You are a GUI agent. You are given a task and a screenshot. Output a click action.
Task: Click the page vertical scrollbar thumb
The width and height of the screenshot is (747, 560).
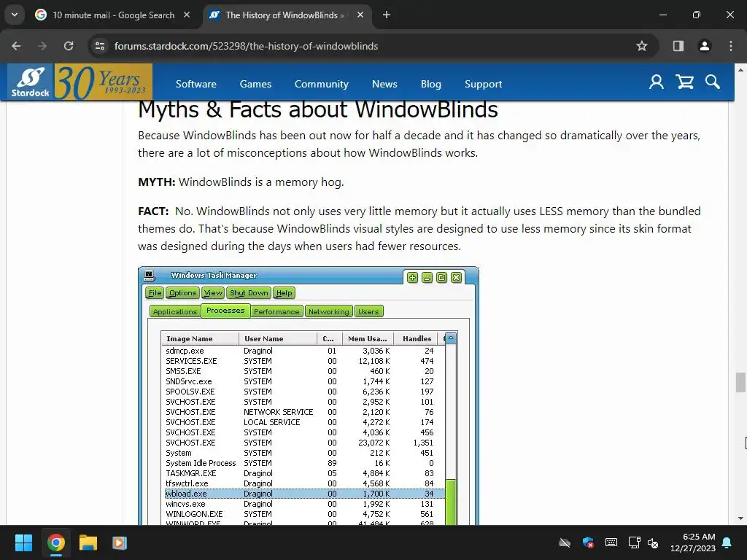click(x=740, y=382)
